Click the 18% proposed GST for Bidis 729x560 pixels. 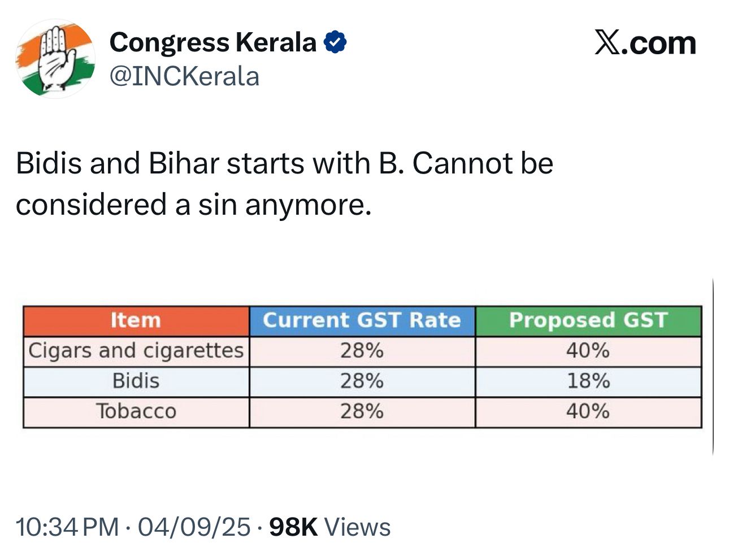[588, 381]
